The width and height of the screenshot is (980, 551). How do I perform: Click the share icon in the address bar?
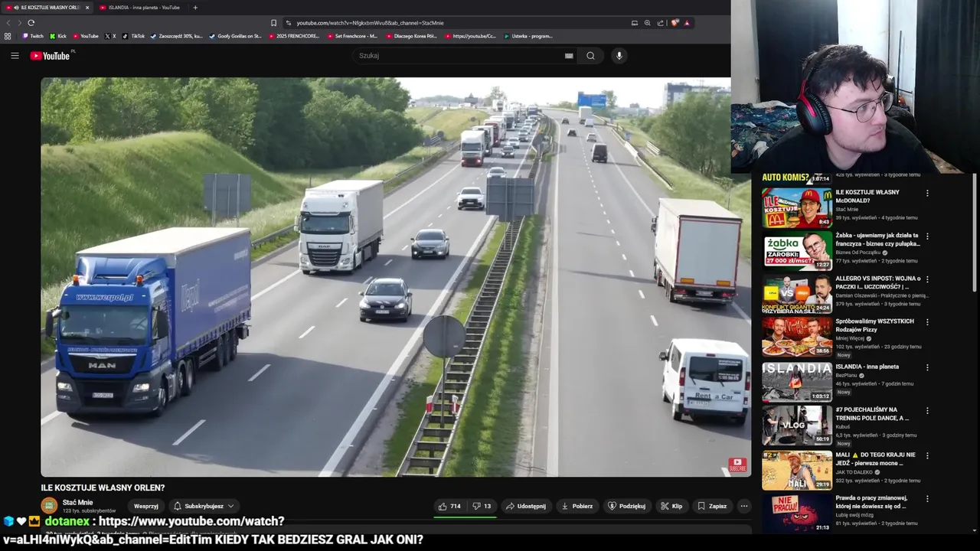point(660,22)
